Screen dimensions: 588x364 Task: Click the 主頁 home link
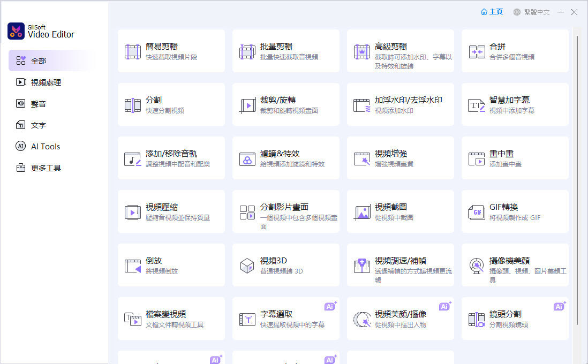[x=492, y=12]
